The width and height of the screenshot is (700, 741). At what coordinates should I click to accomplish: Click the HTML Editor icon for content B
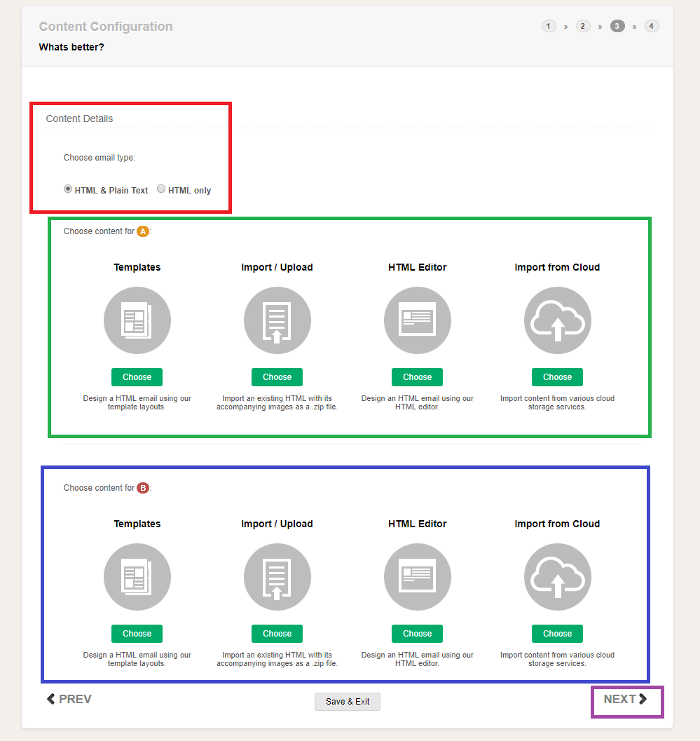[418, 577]
